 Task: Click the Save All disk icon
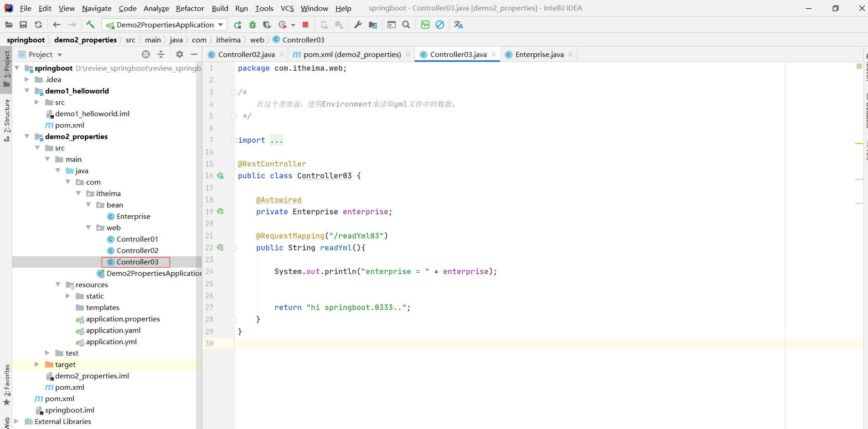click(x=23, y=25)
